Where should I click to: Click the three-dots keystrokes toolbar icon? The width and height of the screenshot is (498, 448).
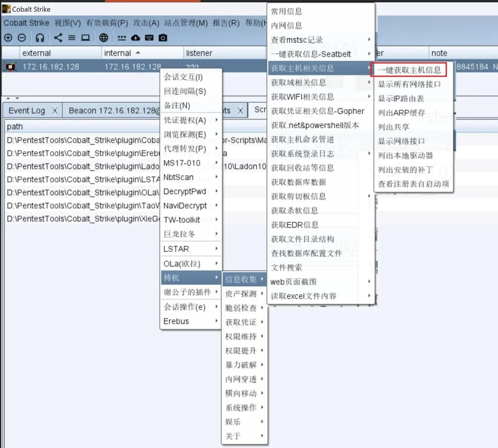122,38
